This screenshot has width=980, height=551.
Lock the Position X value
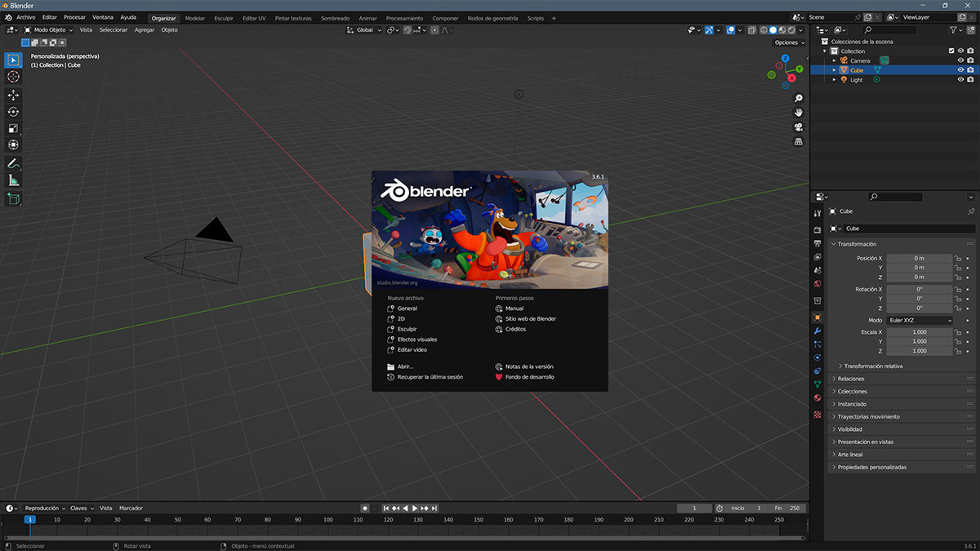(957, 258)
